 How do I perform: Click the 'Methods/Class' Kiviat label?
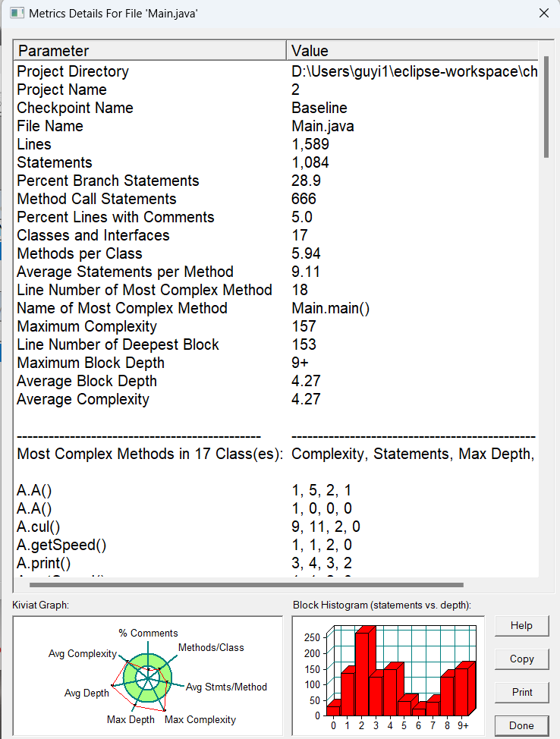click(211, 647)
